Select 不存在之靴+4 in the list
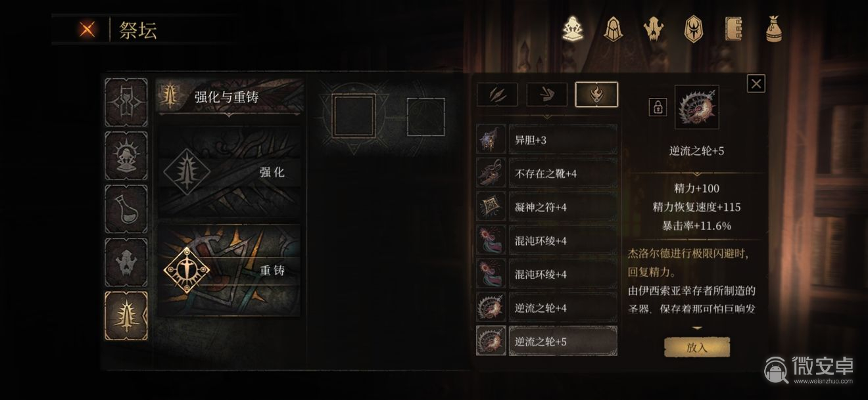Image resolution: width=868 pixels, height=400 pixels. (546, 173)
